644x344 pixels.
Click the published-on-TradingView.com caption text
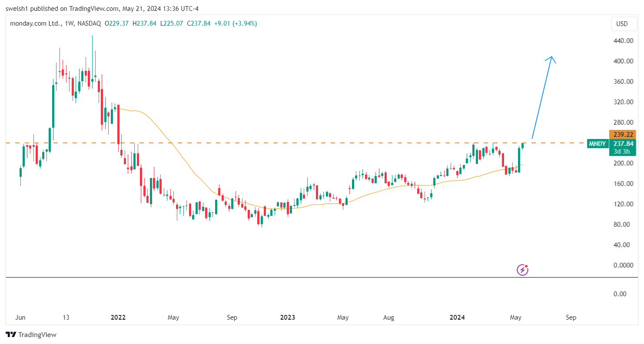click(x=102, y=8)
